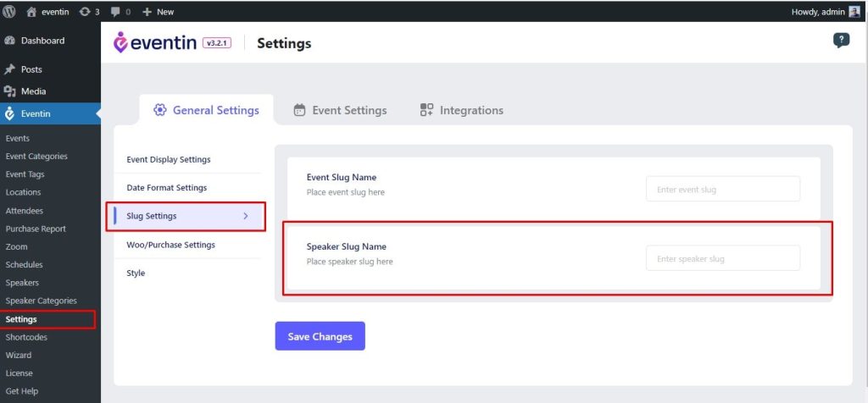
Task: Switch to the Event Settings tab
Action: click(x=340, y=111)
